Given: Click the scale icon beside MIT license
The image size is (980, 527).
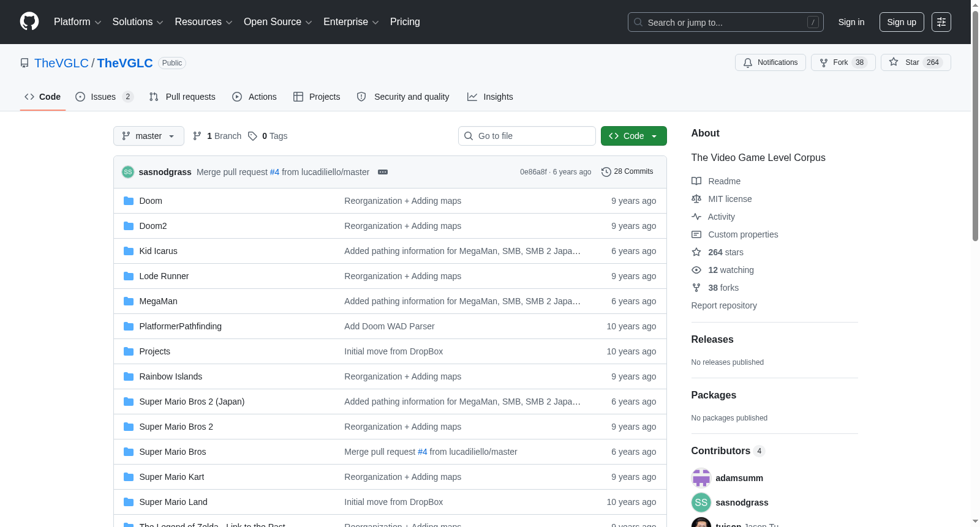Looking at the screenshot, I should [x=696, y=199].
